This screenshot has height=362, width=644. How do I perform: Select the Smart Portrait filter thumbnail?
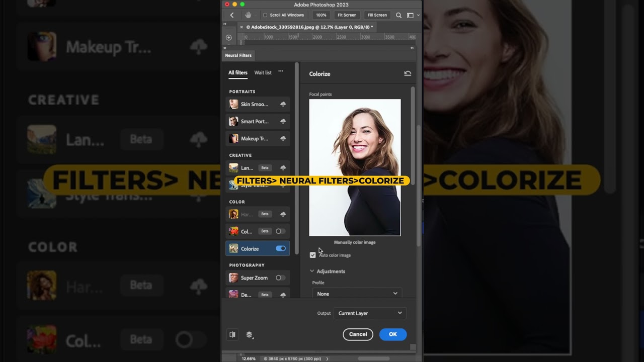[x=233, y=121]
